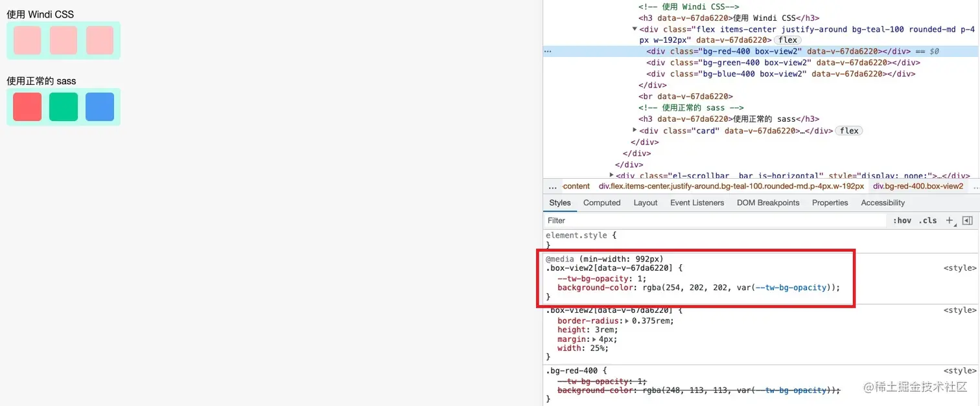Click the sidebar layout toggle icon

coord(968,220)
